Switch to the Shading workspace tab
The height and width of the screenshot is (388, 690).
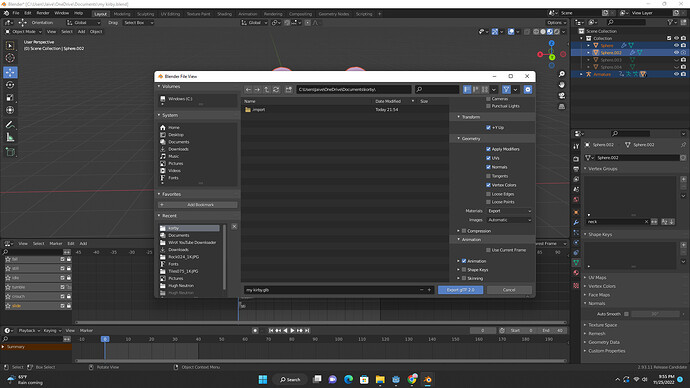coord(224,14)
